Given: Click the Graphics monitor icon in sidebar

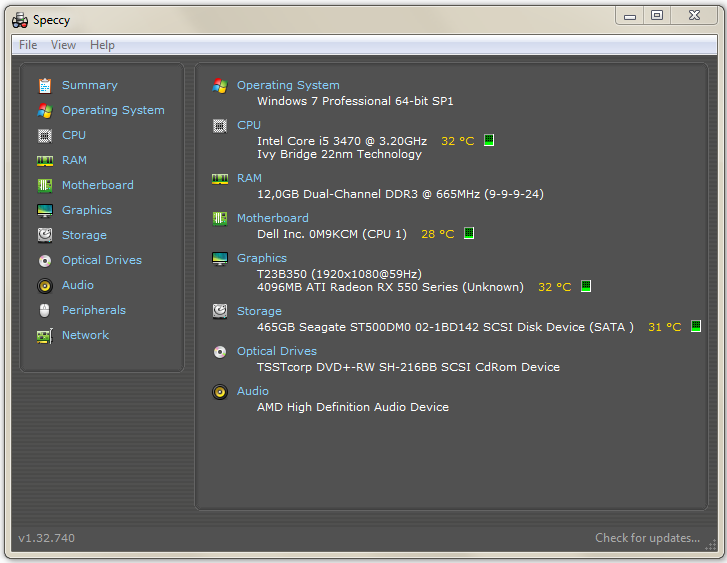Looking at the screenshot, I should click(x=45, y=211).
